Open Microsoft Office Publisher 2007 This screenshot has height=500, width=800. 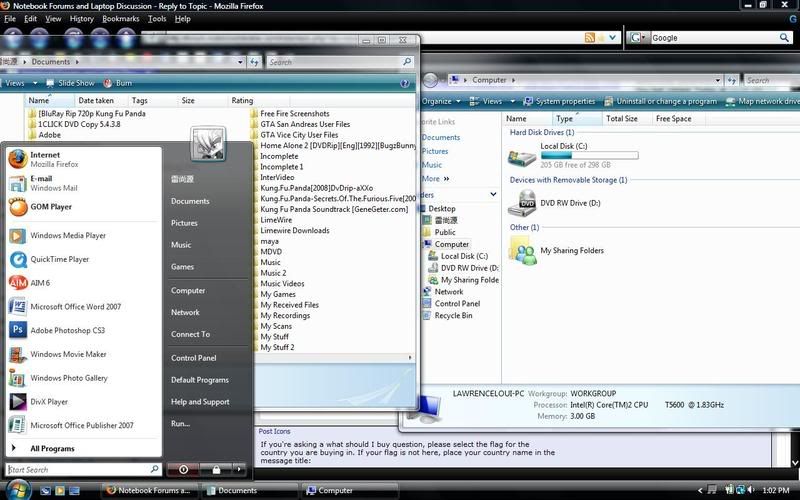[x=84, y=425]
